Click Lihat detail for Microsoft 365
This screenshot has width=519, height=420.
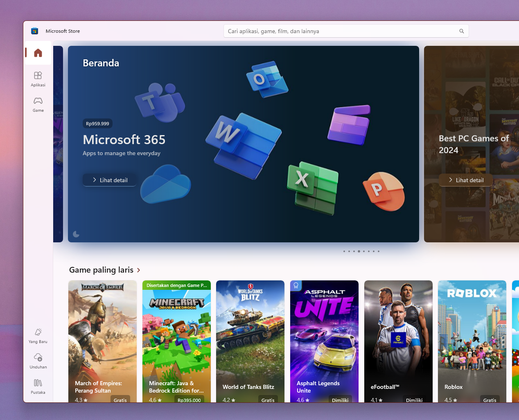[110, 180]
